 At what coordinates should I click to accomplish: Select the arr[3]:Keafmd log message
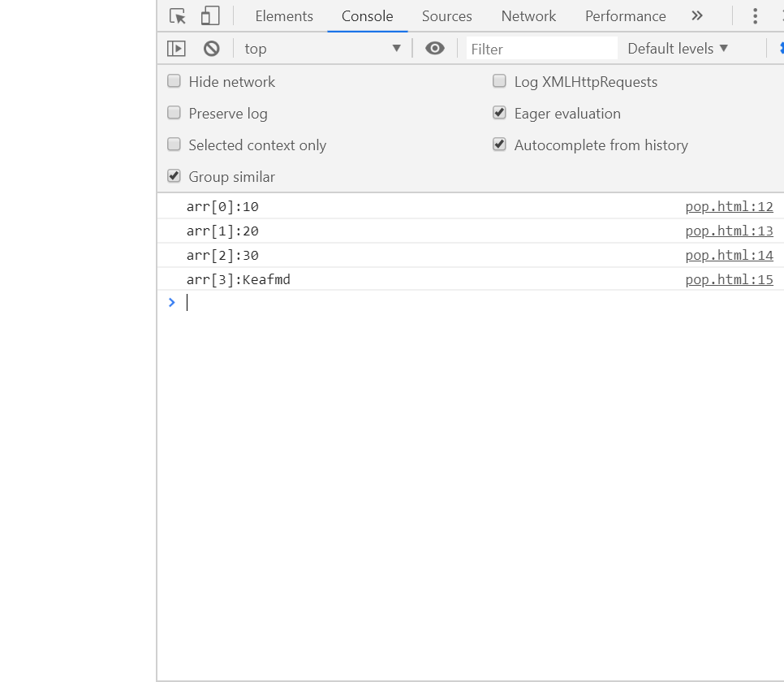(238, 280)
